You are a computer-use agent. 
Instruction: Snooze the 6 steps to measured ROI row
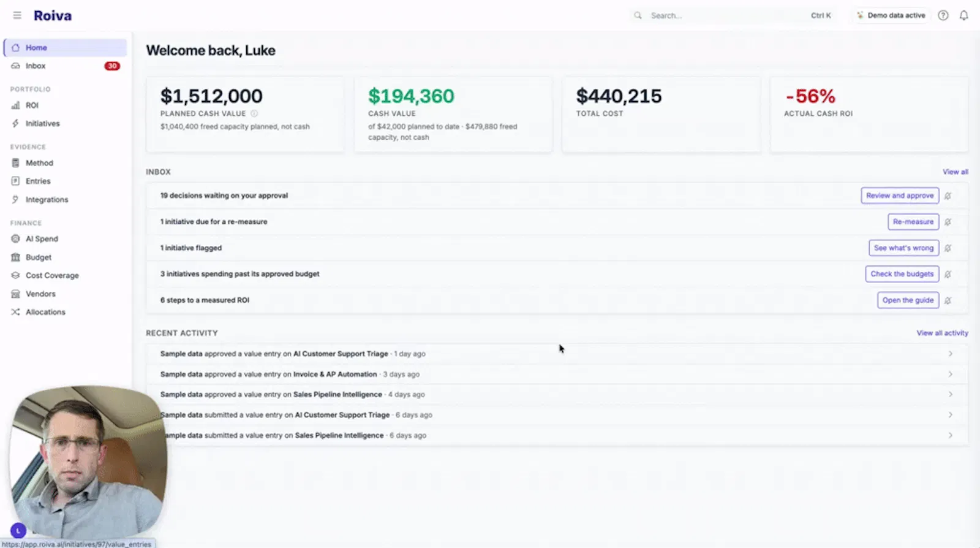(x=948, y=300)
